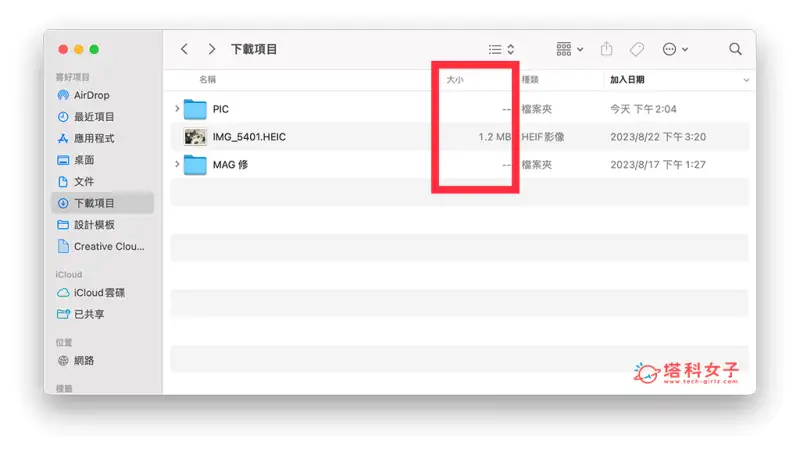Click the date 2023/8/17 下午 1:27
The image size is (800, 452).
click(x=658, y=165)
